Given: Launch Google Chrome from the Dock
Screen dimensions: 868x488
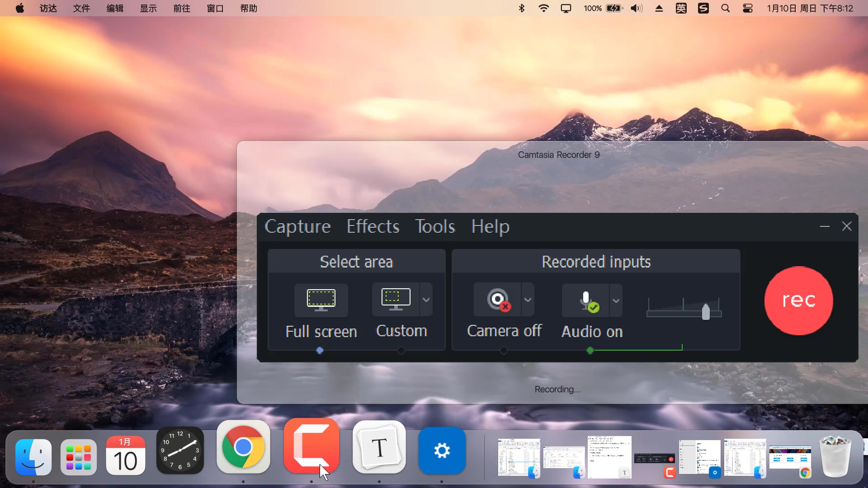Looking at the screenshot, I should coord(243,447).
